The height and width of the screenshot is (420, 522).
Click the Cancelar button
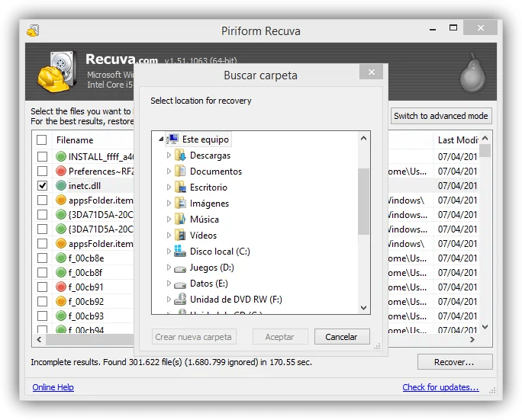[x=342, y=337]
